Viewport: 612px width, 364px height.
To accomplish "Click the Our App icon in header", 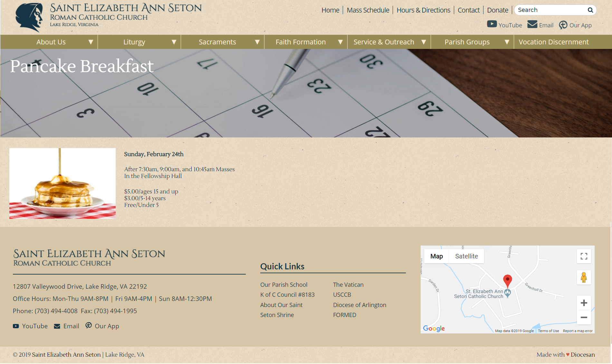I will click(563, 25).
